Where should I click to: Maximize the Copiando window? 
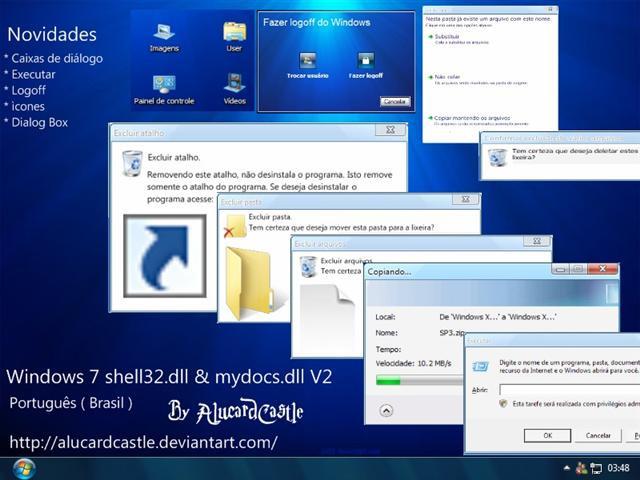tap(578, 269)
